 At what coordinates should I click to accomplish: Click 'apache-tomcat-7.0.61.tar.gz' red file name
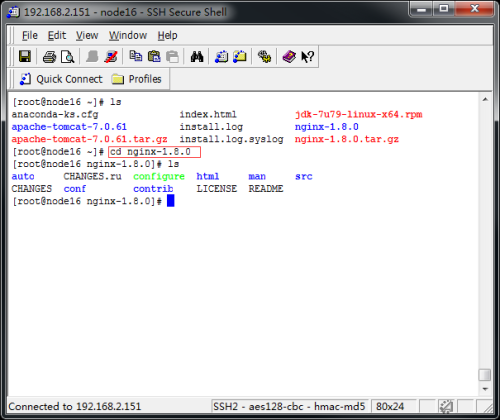(x=89, y=139)
